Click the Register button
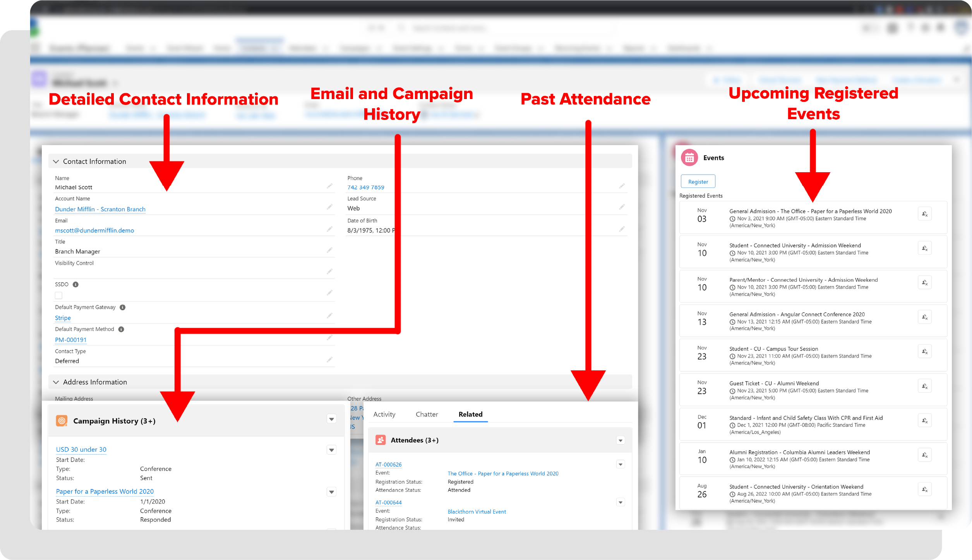 [698, 182]
